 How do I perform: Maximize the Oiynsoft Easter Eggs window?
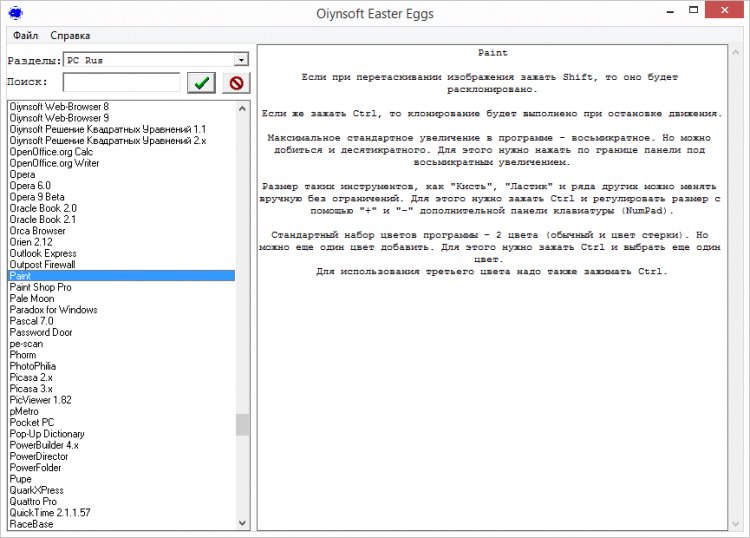(694, 11)
